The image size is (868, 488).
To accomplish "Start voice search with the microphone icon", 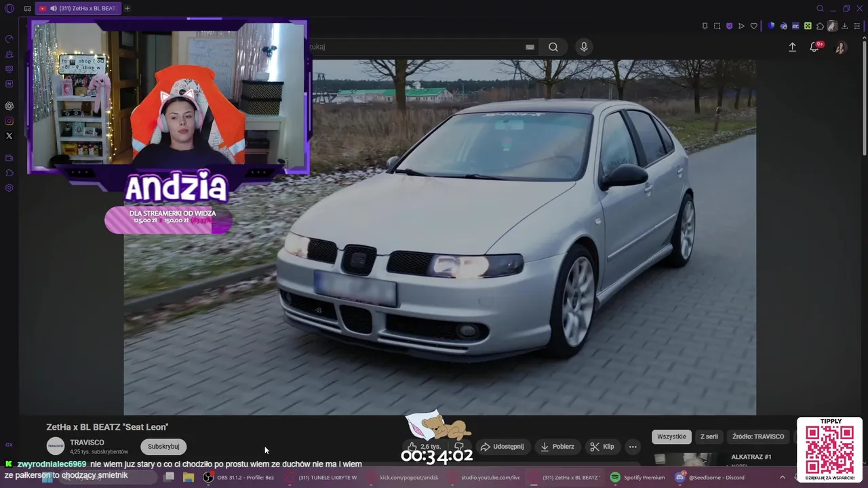I will (584, 47).
